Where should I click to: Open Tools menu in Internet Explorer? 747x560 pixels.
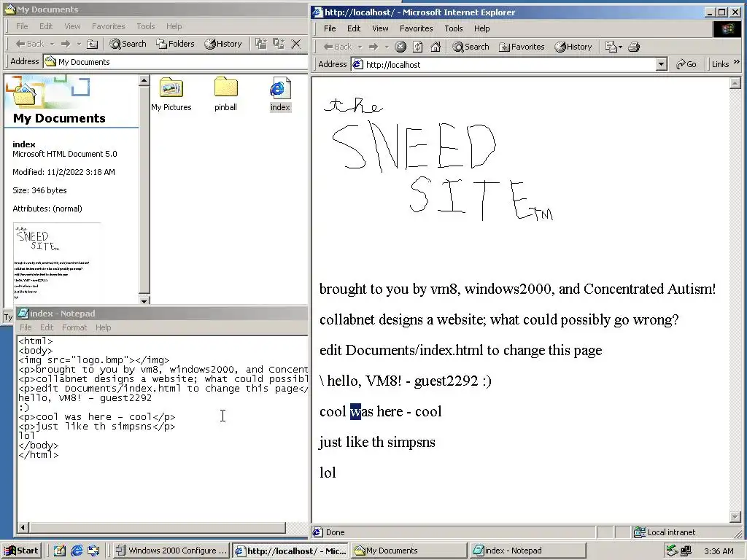[x=454, y=28]
